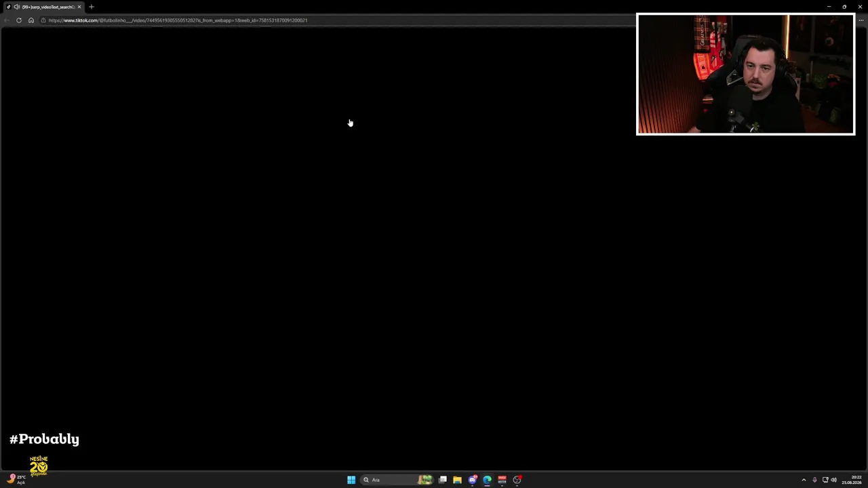
Task: Open the round icon with red badge
Action: click(x=517, y=480)
